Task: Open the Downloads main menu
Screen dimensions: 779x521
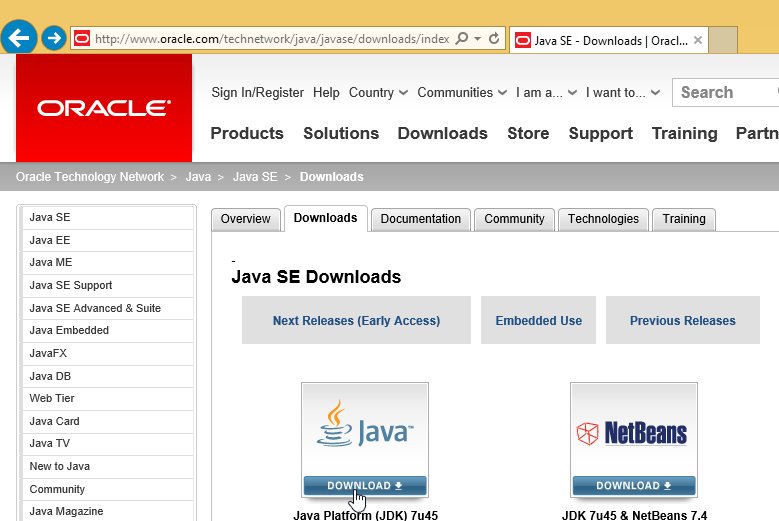Action: [442, 133]
